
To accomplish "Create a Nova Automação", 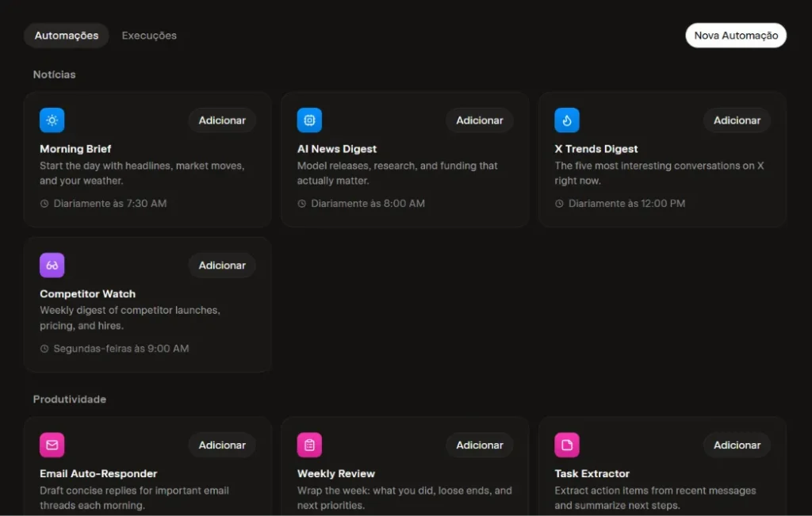I will [x=736, y=35].
